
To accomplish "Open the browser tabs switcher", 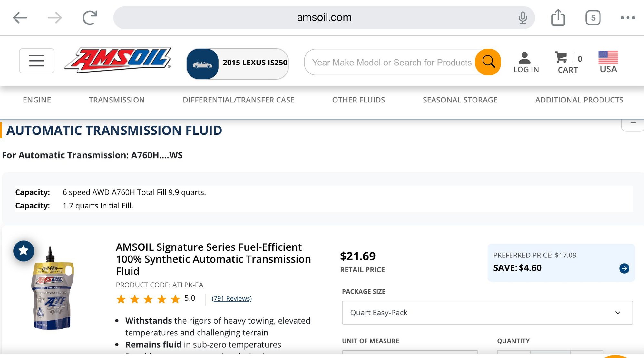I will pos(593,18).
